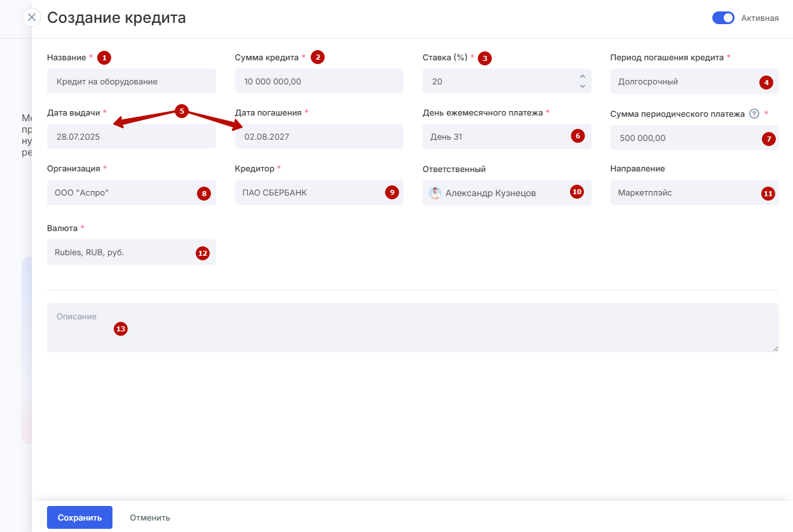
Task: Click the День ежемесячного платежа label
Action: [483, 112]
